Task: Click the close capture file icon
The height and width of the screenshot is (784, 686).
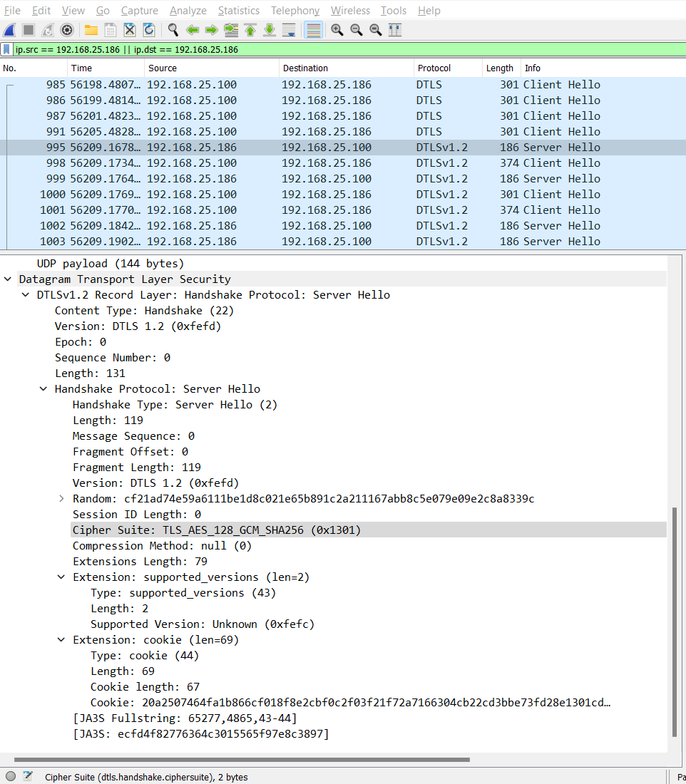Action: 130,30
